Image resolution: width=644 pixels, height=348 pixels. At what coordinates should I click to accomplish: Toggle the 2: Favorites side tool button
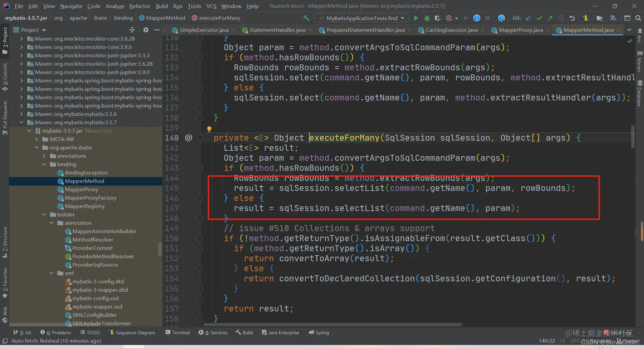tap(5, 282)
